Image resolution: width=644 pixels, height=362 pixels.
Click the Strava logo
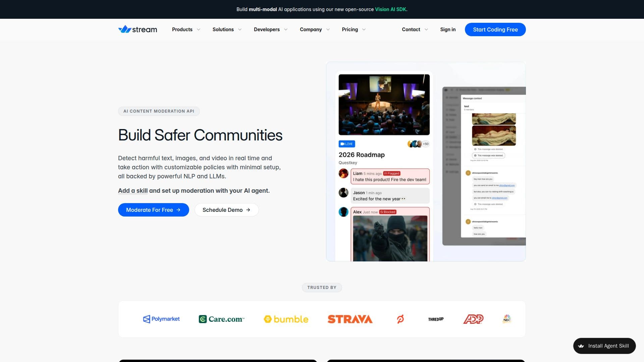click(x=350, y=319)
